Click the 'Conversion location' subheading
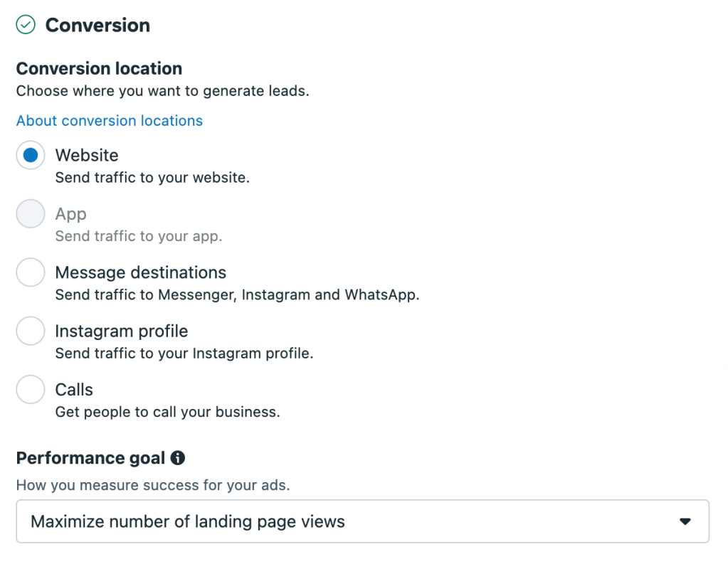This screenshot has width=728, height=564. pos(99,69)
